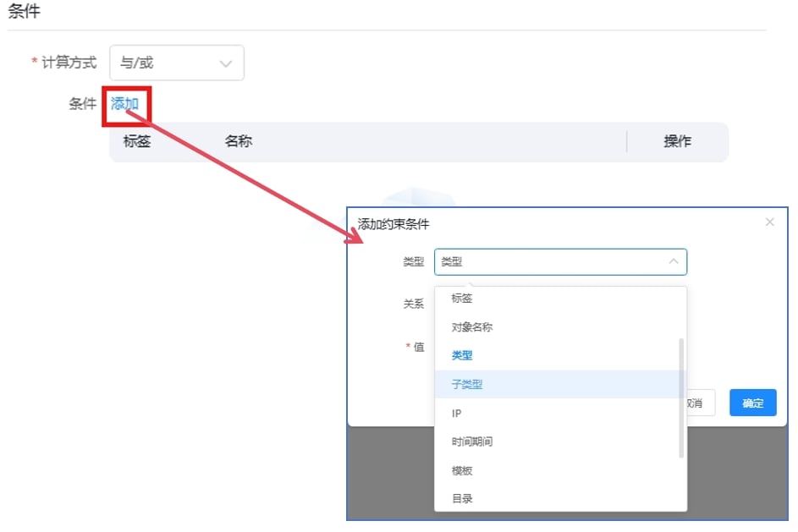The height and width of the screenshot is (532, 798).
Task: Click the 条件 section heading
Action: 24,11
